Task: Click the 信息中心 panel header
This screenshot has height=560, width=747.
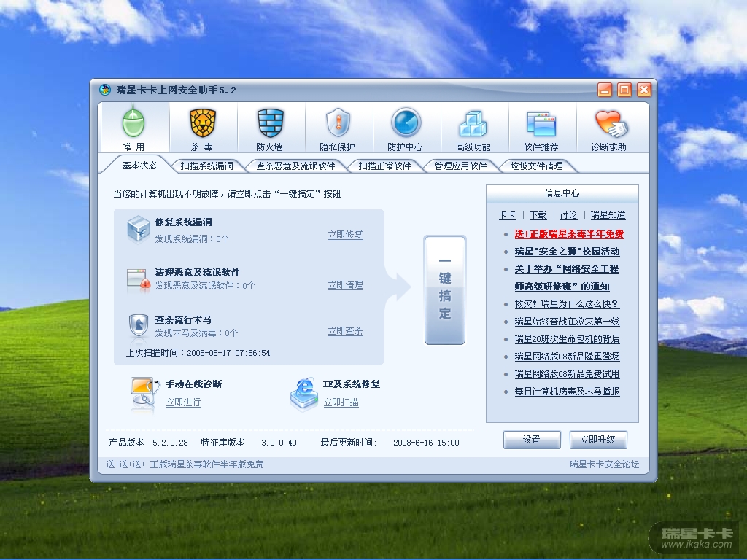Action: tap(562, 193)
